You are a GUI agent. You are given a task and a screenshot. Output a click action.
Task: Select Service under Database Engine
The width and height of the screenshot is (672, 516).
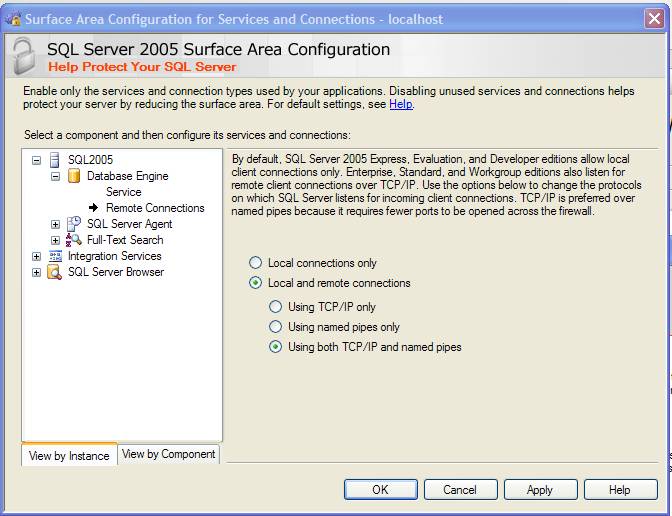123,192
